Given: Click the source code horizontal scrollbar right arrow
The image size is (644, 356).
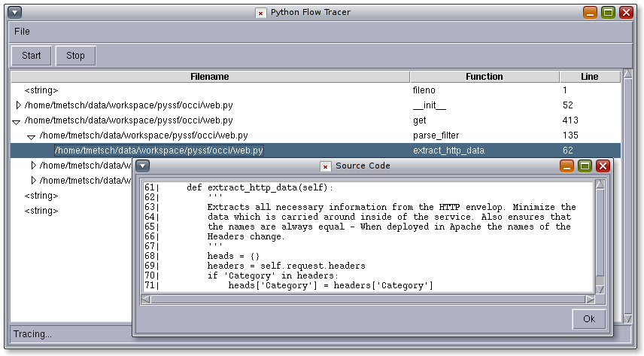Looking at the screenshot, I should click(590, 300).
